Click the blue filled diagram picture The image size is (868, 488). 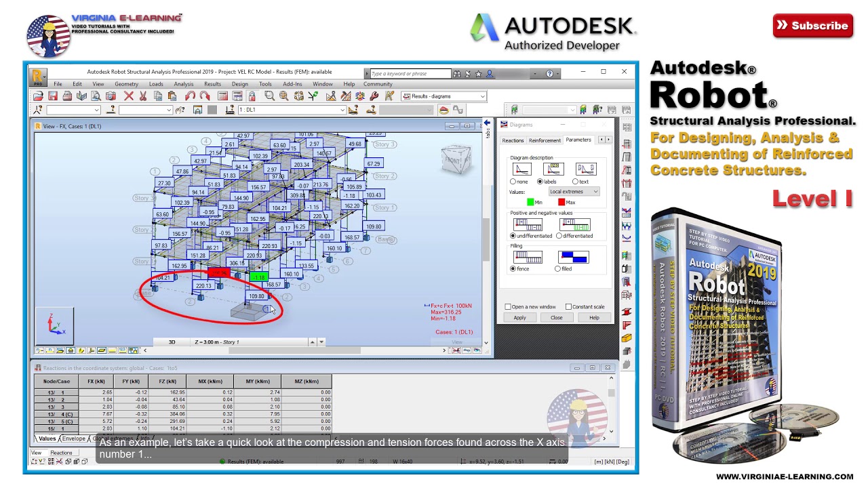[x=573, y=257]
